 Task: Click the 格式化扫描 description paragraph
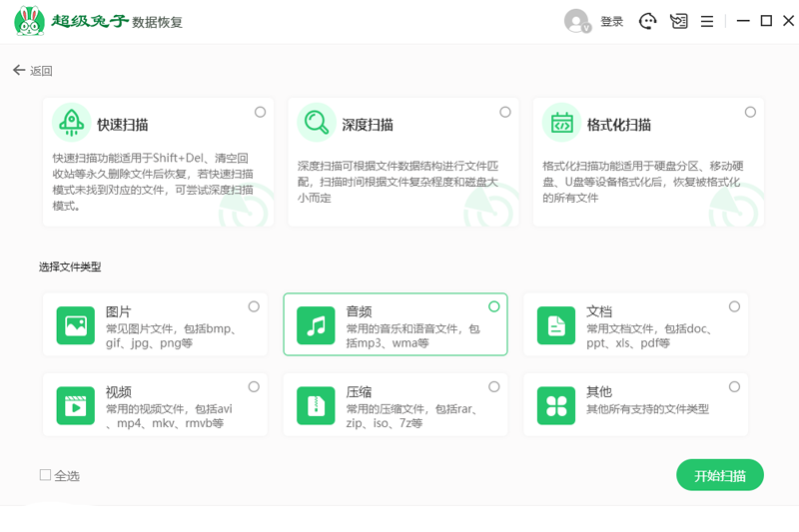[x=643, y=182]
